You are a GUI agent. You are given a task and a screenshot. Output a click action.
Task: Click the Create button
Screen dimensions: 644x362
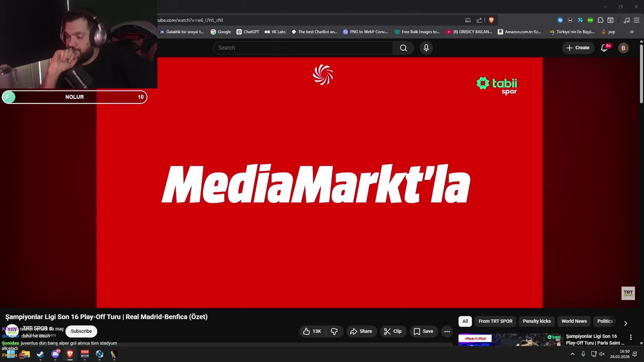578,48
